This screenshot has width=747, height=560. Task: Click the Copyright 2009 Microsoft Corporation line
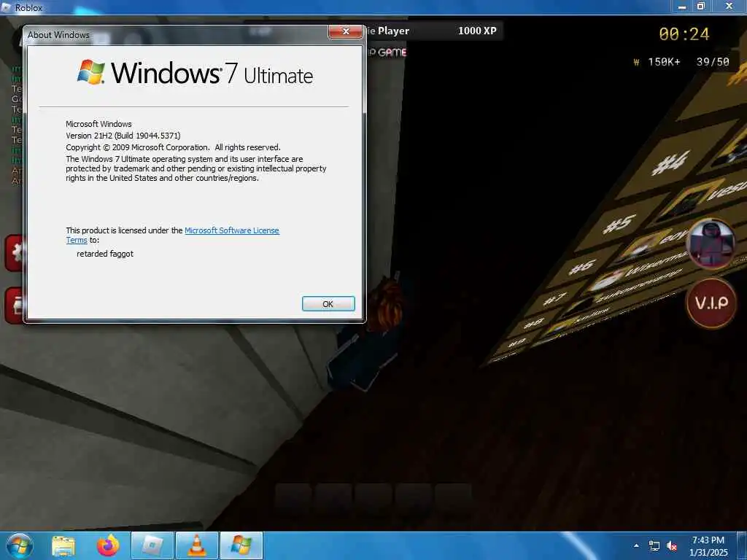click(x=173, y=147)
